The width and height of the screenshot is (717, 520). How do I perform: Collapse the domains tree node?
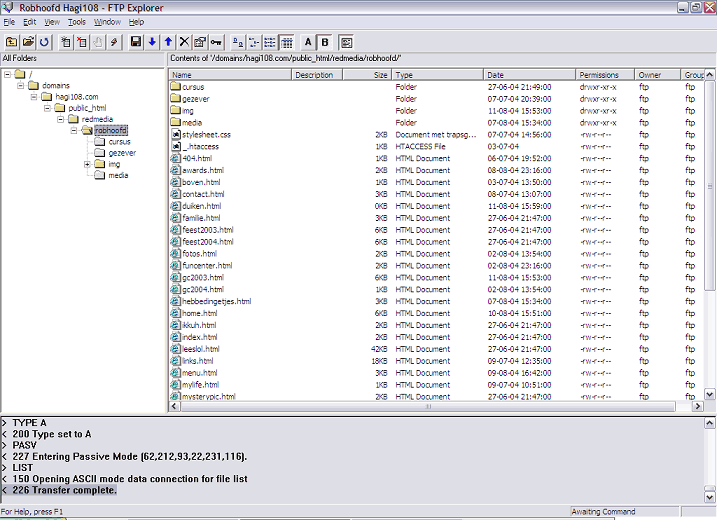21,86
